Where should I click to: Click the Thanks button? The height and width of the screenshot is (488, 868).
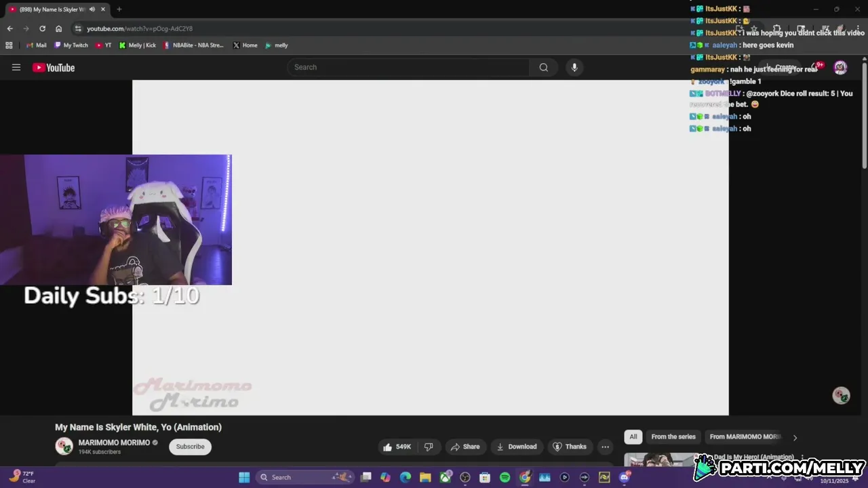(570, 447)
